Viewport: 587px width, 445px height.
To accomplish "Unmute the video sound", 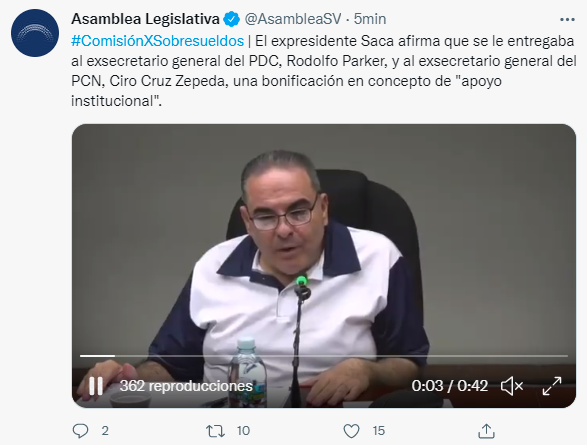I will (x=512, y=386).
